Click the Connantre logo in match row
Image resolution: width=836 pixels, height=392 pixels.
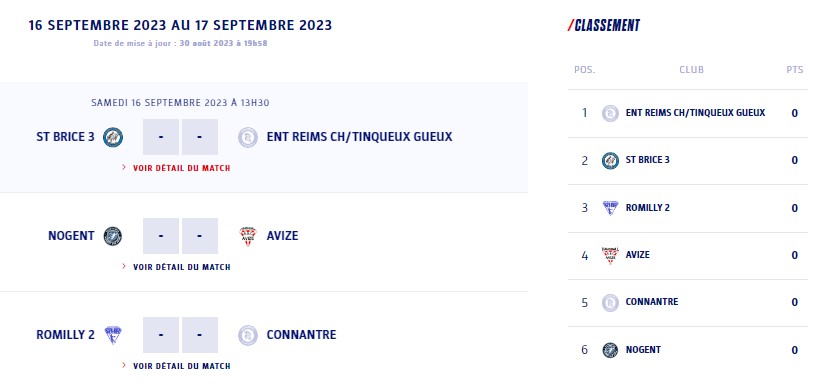tap(248, 335)
